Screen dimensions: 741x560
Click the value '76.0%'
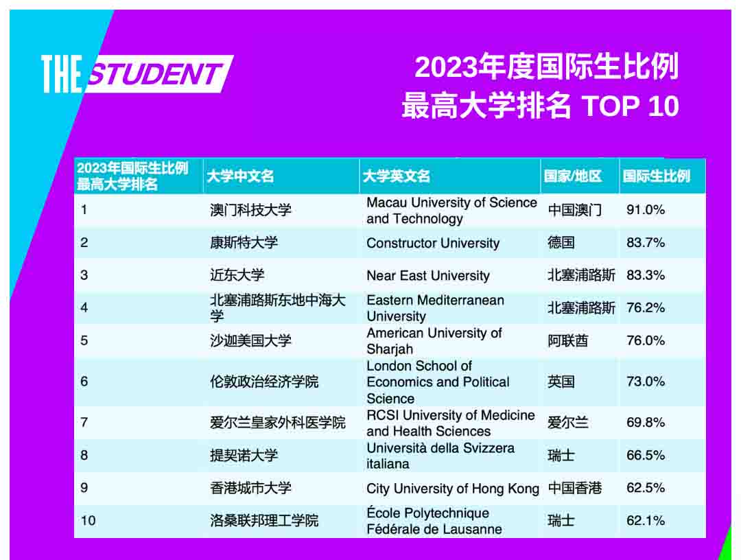[x=646, y=340]
